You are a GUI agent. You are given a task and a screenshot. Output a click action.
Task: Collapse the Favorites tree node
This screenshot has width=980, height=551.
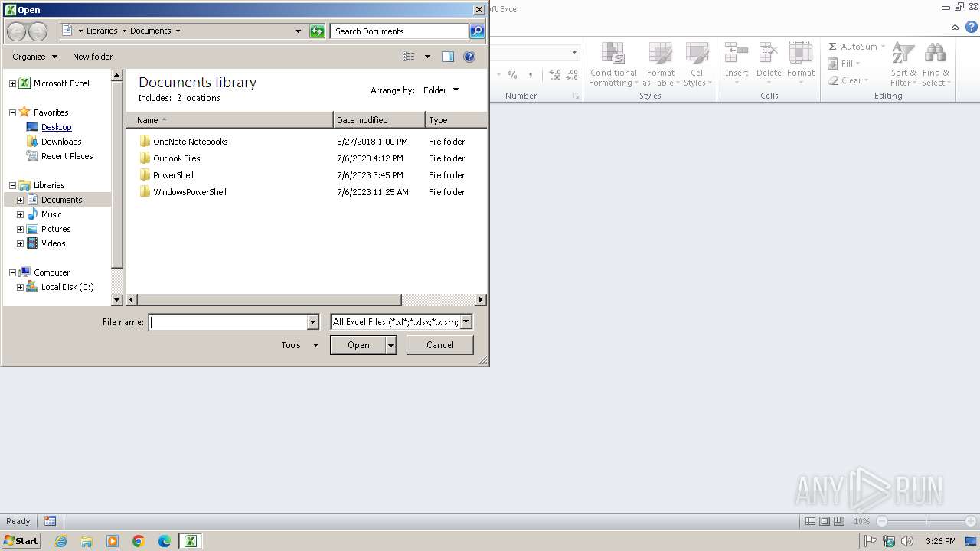point(12,112)
